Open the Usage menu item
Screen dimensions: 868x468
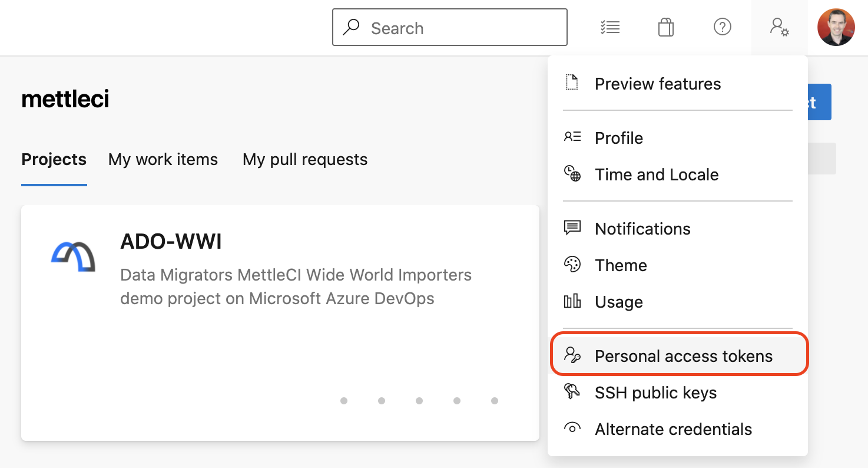click(x=618, y=302)
